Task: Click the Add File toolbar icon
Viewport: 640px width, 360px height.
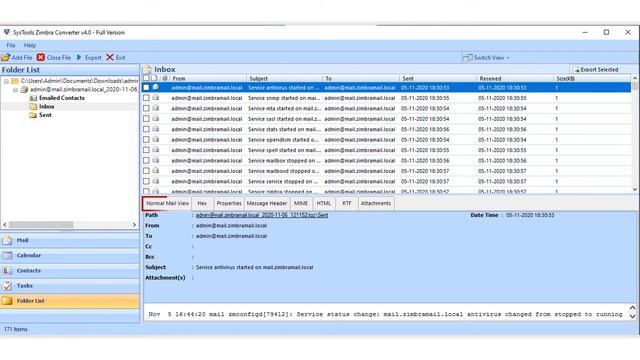Action: click(6, 58)
